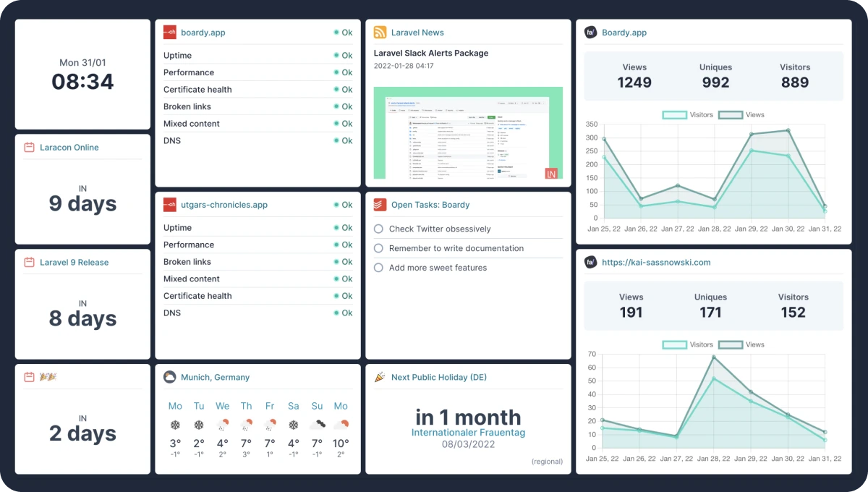Click the 08:34 clock display

click(82, 82)
